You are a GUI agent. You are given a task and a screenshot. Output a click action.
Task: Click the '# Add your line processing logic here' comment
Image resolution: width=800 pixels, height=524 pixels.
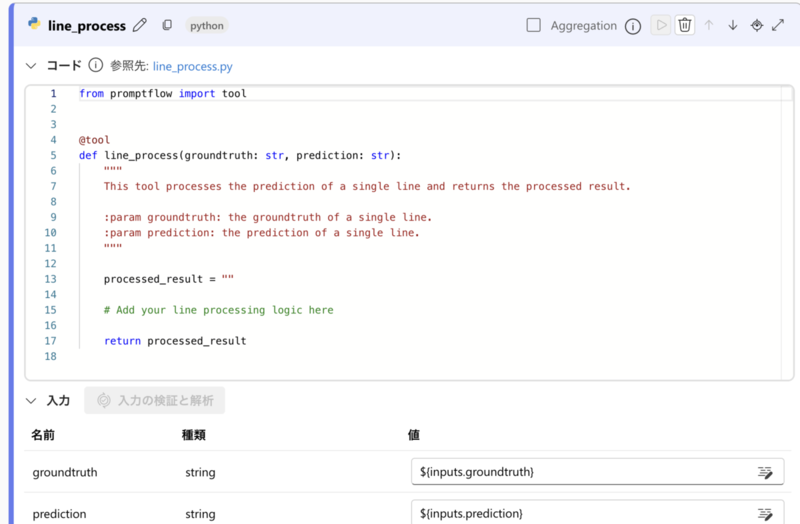coord(218,310)
